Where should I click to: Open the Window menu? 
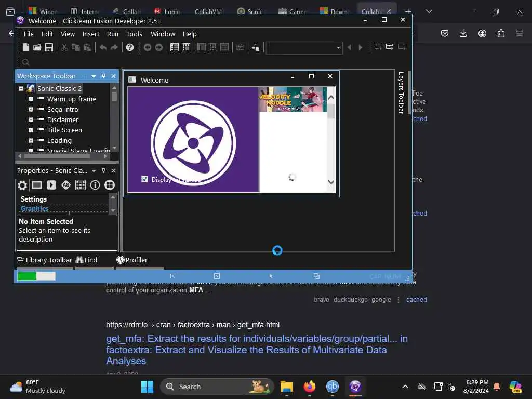(163, 34)
